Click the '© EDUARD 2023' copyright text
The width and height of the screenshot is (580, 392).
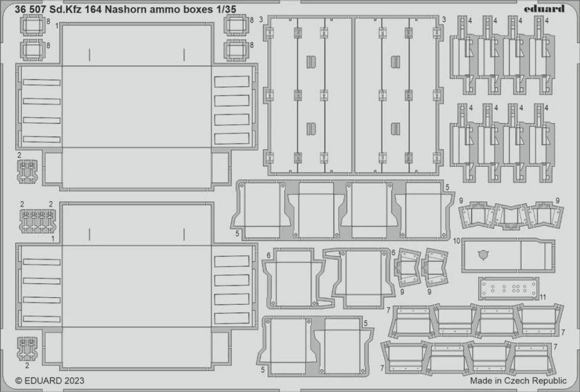(x=50, y=381)
